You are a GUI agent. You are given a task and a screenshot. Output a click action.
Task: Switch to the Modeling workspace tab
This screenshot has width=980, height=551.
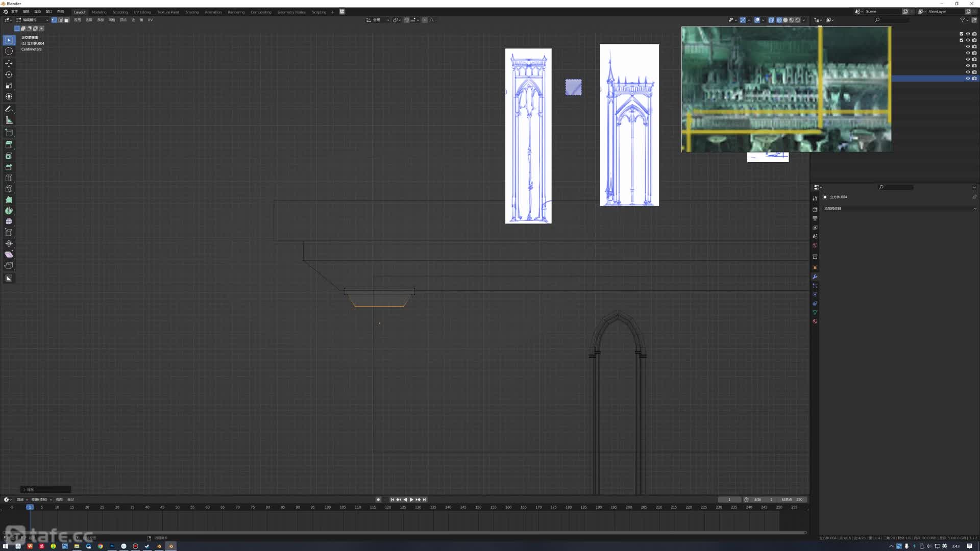(x=99, y=12)
